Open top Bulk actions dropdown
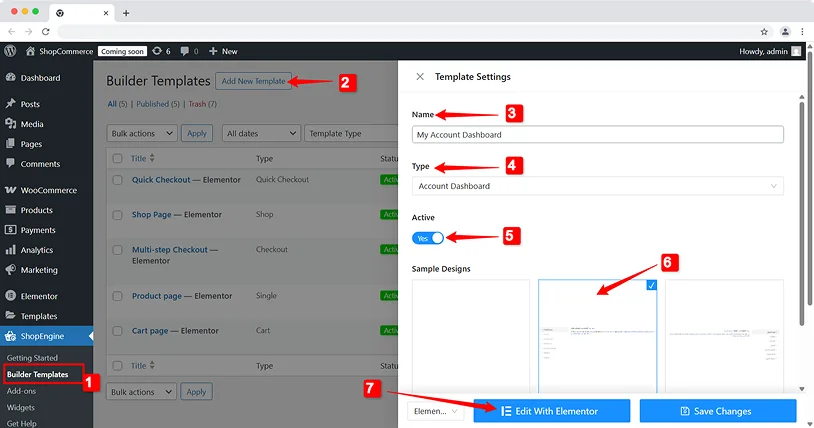Viewport: 814px width, 428px height. click(142, 133)
